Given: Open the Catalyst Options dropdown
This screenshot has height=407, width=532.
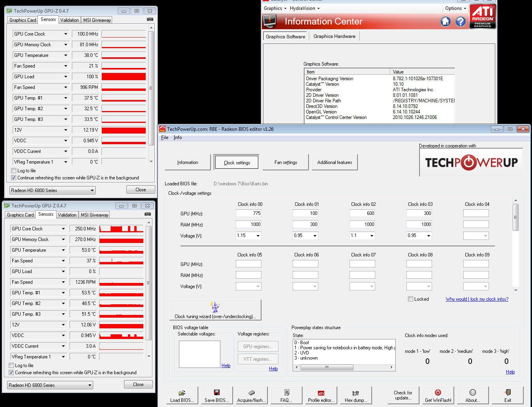Looking at the screenshot, I should coord(456,8).
